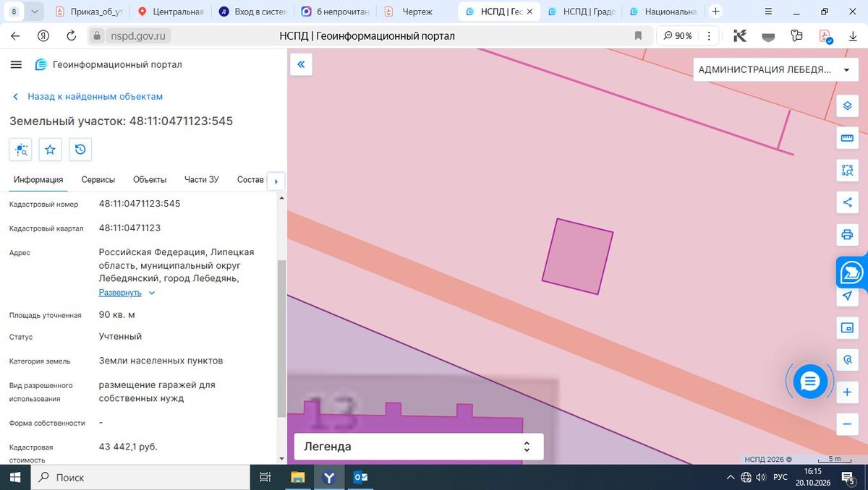Open the online chat assistant bubble

coord(810,382)
